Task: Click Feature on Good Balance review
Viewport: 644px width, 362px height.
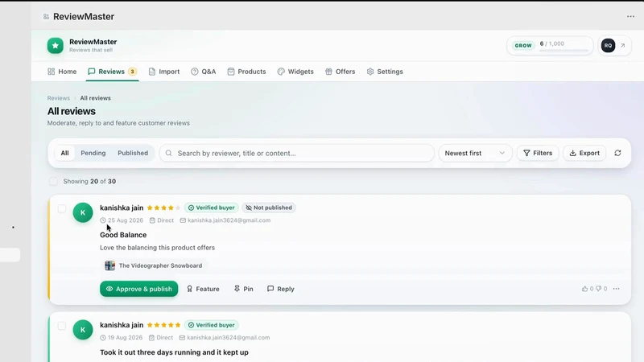Action: [x=203, y=289]
